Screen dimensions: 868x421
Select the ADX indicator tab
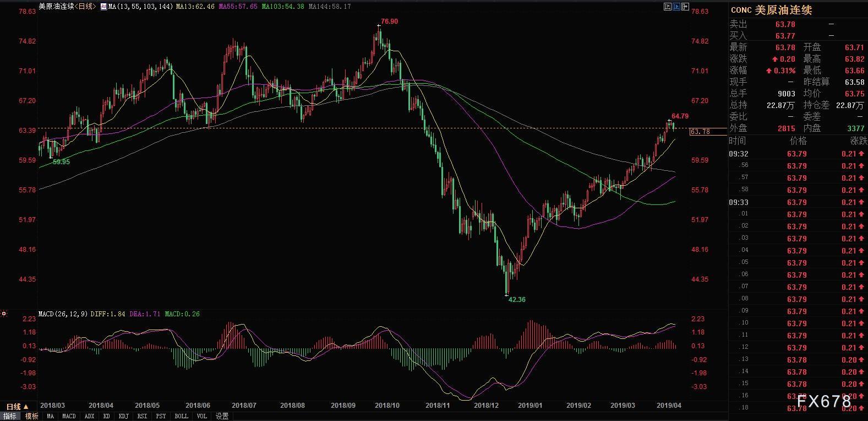(x=90, y=417)
